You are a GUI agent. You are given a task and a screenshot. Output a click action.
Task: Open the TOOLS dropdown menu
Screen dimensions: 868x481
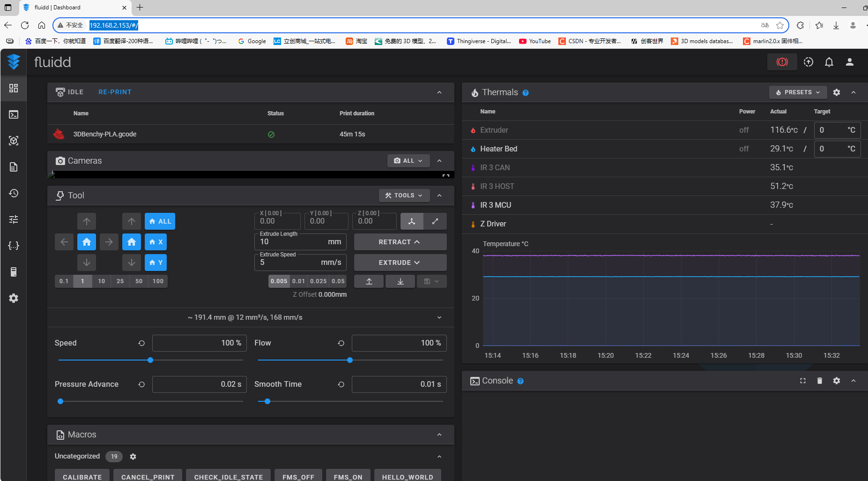tap(404, 195)
